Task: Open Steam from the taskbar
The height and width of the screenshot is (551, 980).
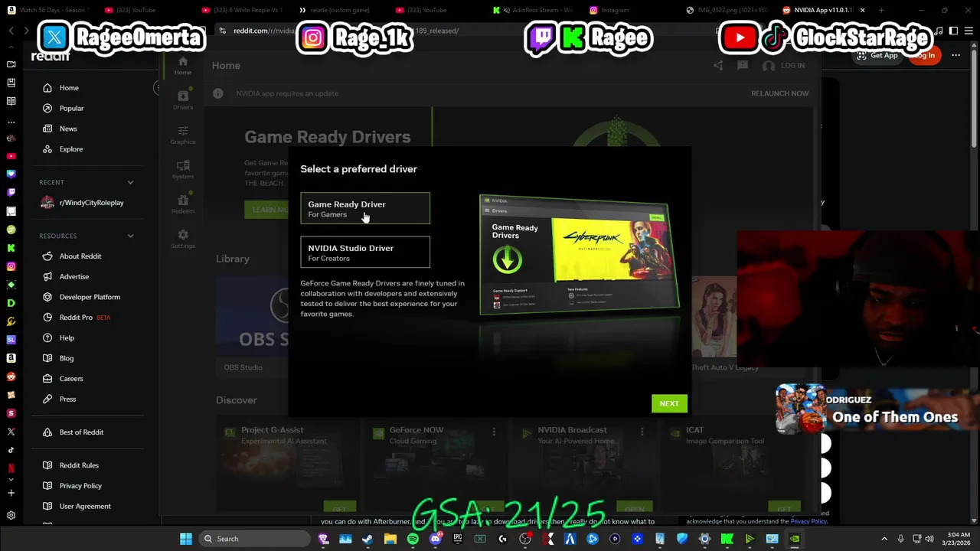Action: tap(367, 539)
